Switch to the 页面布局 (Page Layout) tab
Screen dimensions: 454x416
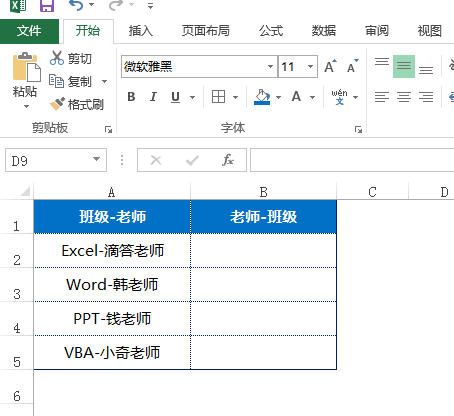tap(206, 31)
